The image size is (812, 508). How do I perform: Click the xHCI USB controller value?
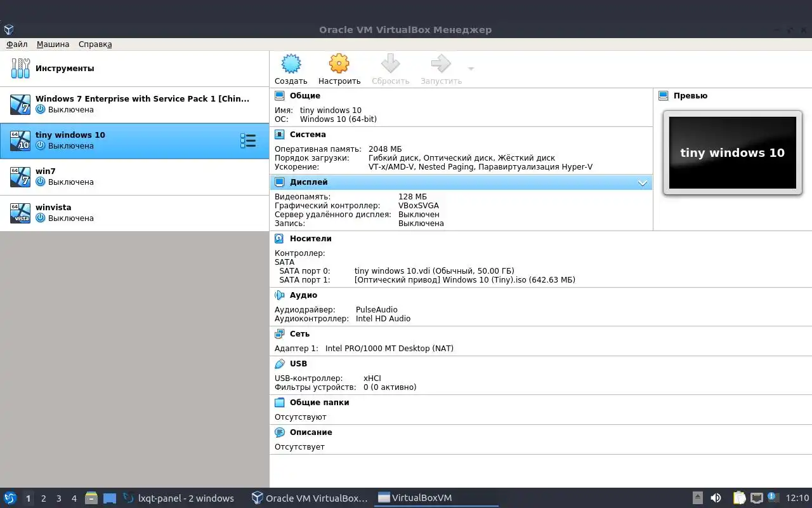(x=372, y=378)
